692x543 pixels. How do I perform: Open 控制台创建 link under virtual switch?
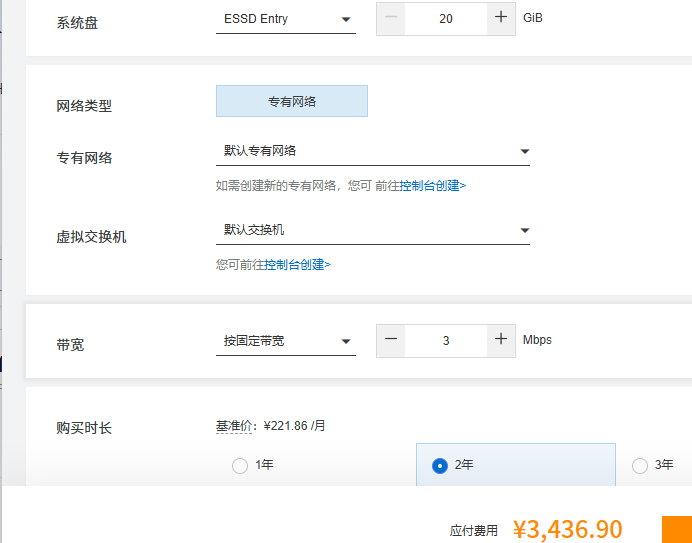(x=297, y=265)
